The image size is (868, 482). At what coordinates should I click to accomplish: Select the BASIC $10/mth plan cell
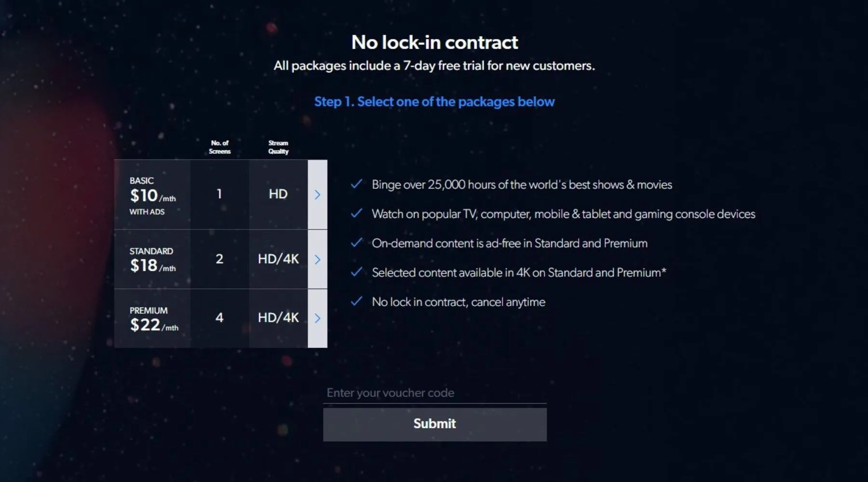tap(152, 195)
